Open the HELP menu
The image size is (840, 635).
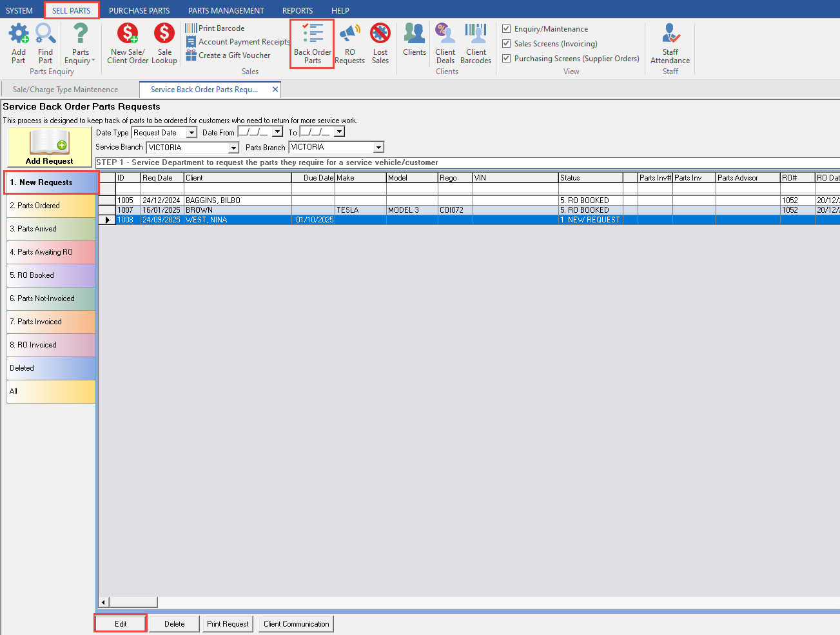[340, 10]
